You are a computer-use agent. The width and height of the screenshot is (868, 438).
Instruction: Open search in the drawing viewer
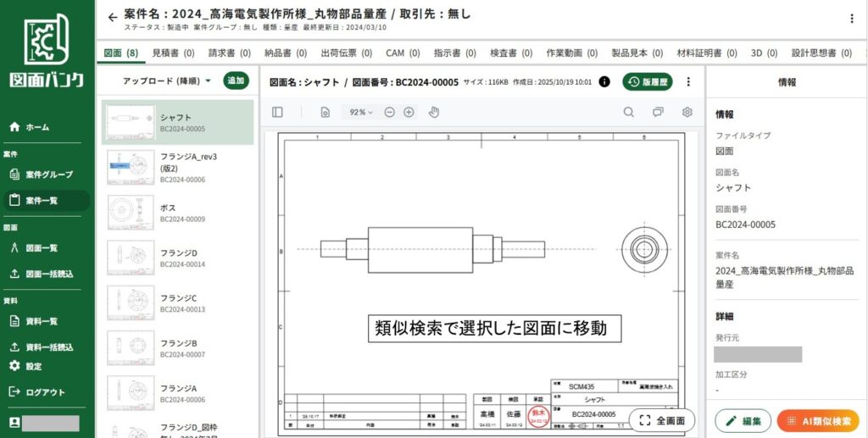[x=628, y=112]
